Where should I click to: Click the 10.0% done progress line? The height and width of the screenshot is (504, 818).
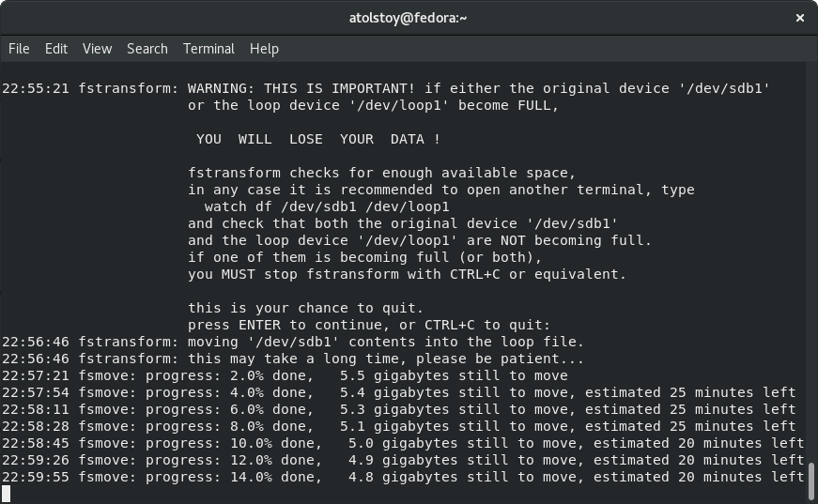pyautogui.click(x=402, y=443)
